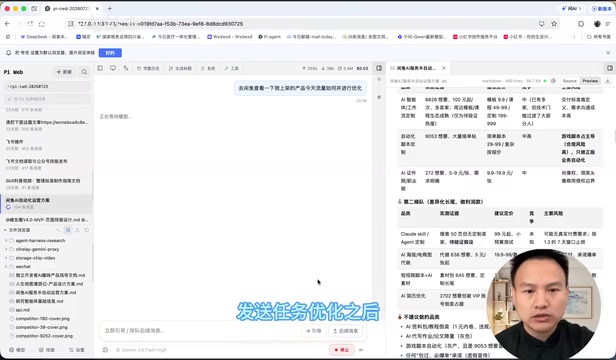The height and width of the screenshot is (360, 616).
Task: Click the download icon next to Preview
Action: click(x=608, y=81)
